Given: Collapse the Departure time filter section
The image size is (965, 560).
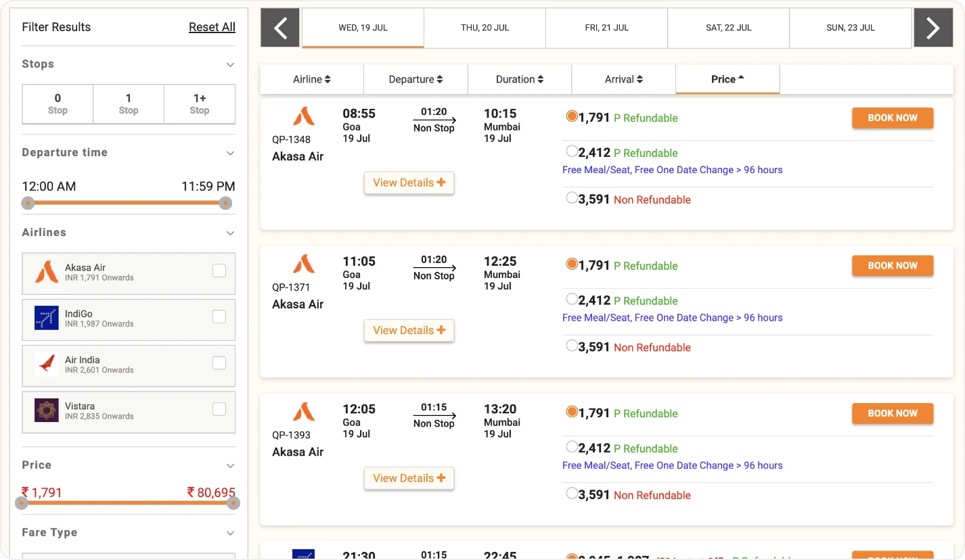Looking at the screenshot, I should coord(230,154).
